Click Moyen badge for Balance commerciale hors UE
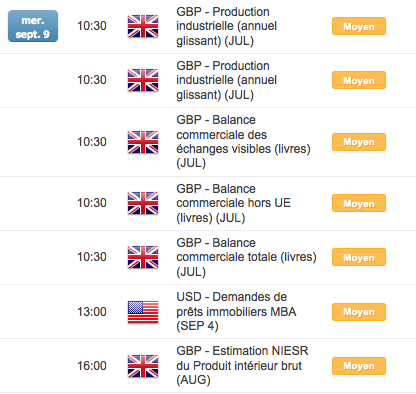This screenshot has width=416, height=394. pyautogui.click(x=359, y=203)
